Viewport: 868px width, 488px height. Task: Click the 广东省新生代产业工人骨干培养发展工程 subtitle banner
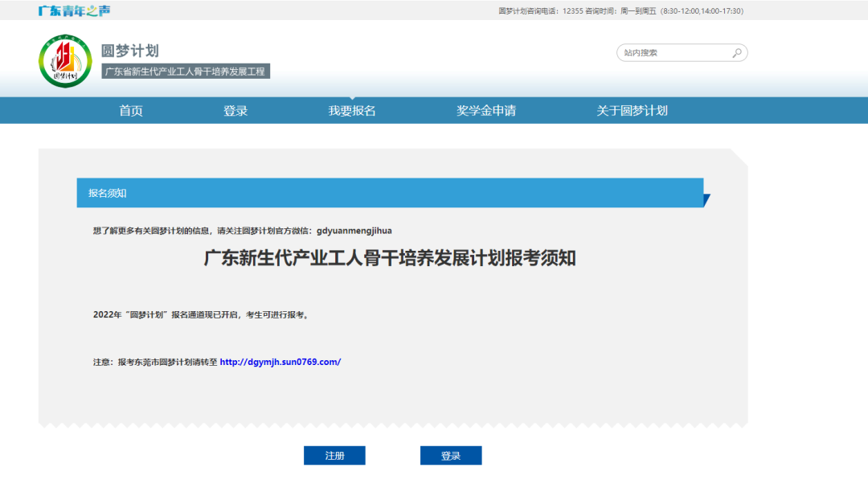(x=186, y=72)
